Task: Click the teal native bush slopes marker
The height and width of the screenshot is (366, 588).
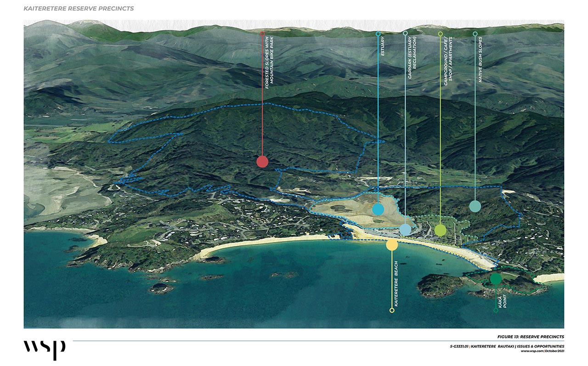Action: pyautogui.click(x=475, y=206)
